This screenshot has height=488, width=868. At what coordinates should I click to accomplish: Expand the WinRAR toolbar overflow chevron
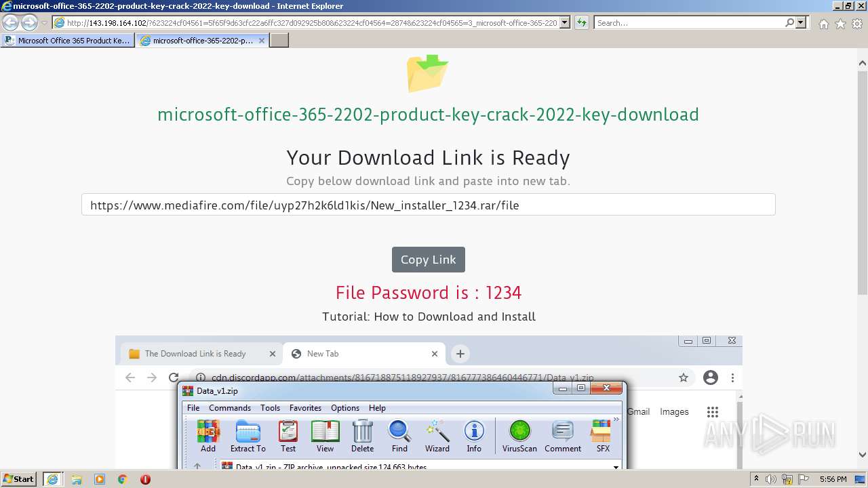(616, 420)
